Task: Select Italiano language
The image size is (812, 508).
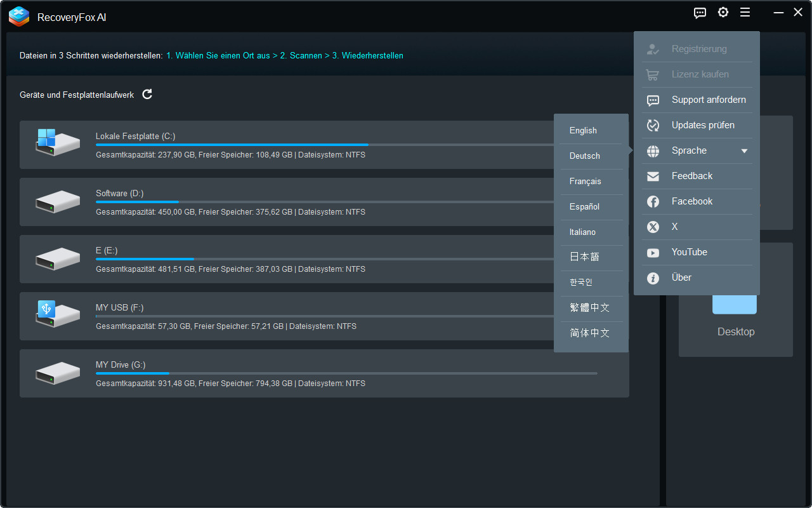Action: [x=591, y=232]
